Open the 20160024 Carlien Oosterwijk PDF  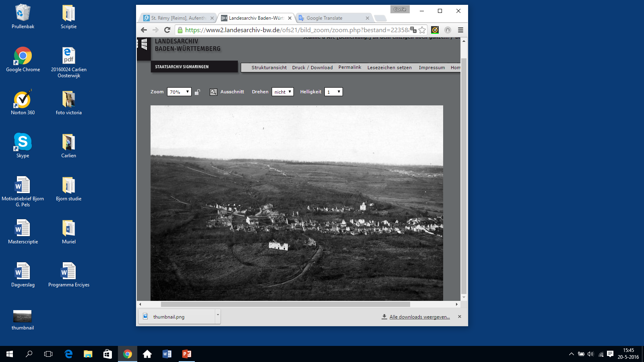pyautogui.click(x=68, y=62)
